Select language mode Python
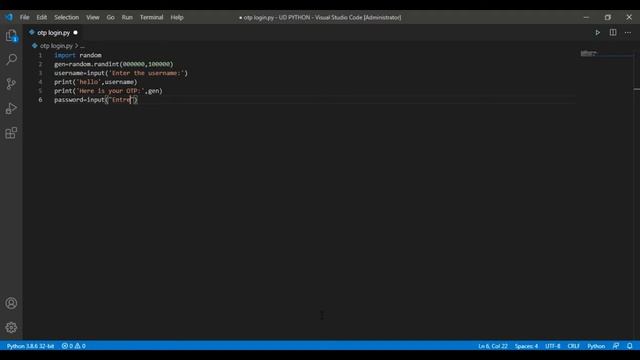Screen dimensions: 640x360 (x=596, y=346)
